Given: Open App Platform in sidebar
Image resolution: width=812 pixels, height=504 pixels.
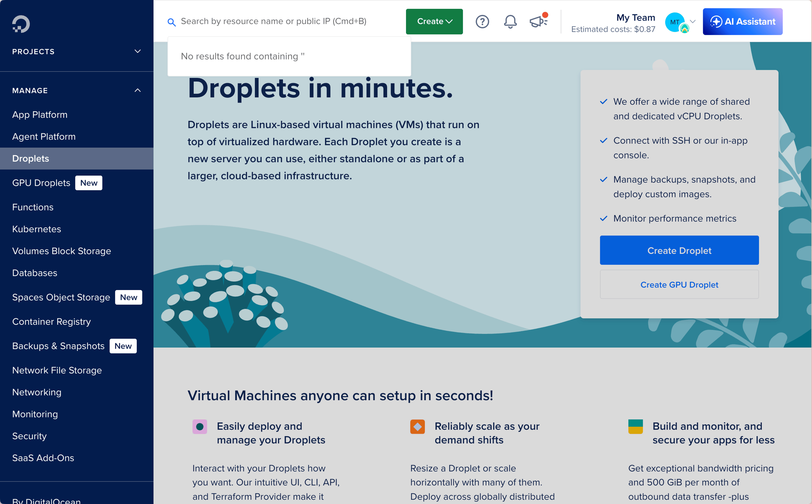Looking at the screenshot, I should click(40, 115).
